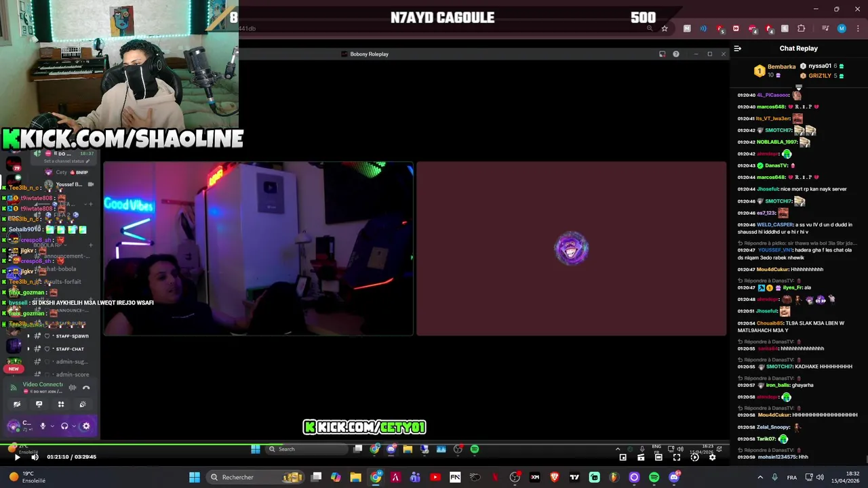Open GRIZ1LY's profile in leaderboard
868x488 pixels.
(x=820, y=76)
